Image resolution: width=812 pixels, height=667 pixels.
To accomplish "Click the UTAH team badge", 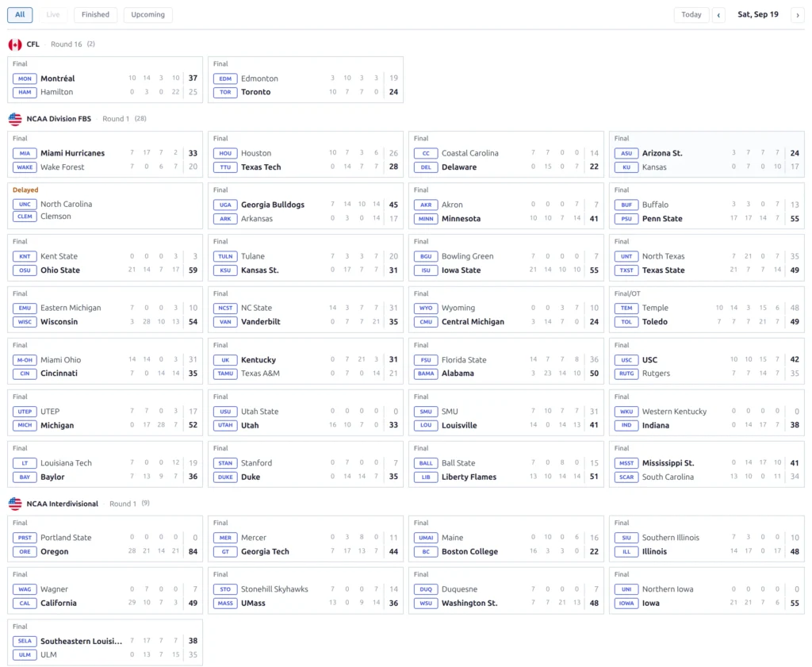I will point(225,425).
